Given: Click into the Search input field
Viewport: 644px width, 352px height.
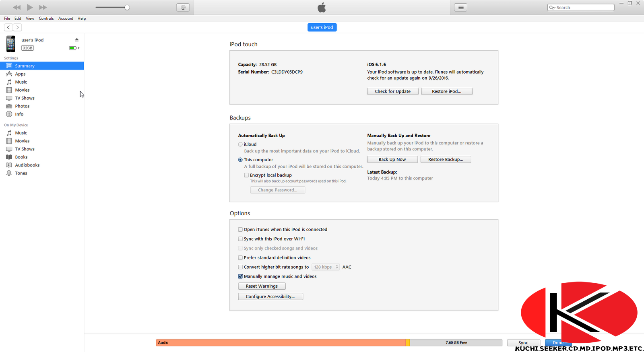Looking at the screenshot, I should [581, 8].
